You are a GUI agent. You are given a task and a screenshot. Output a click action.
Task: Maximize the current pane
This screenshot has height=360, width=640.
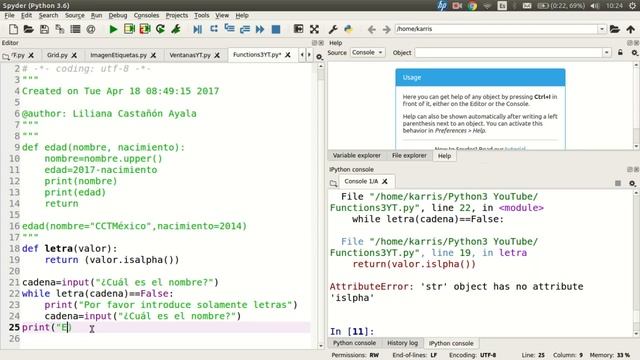[298, 29]
